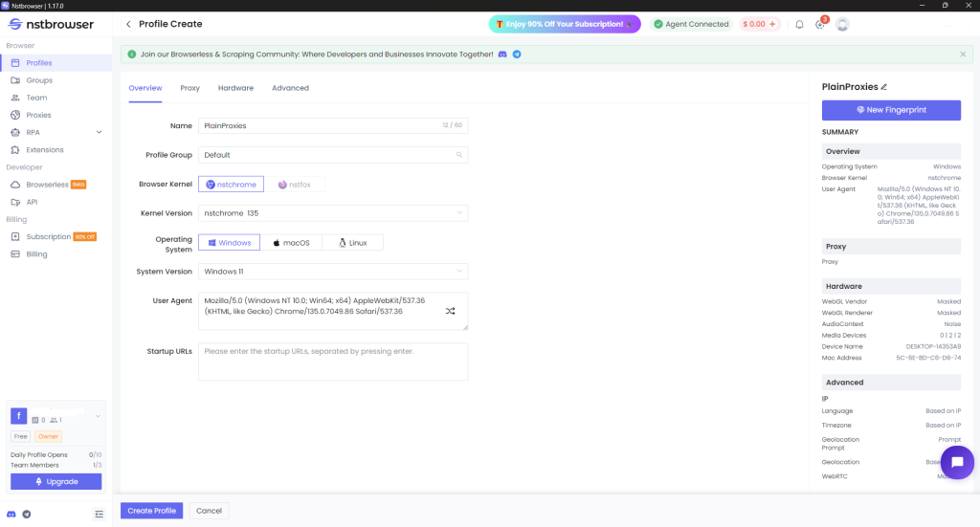Viewport: 980px width, 527px height.
Task: Click the 90% off subscription banner
Action: coord(565,24)
